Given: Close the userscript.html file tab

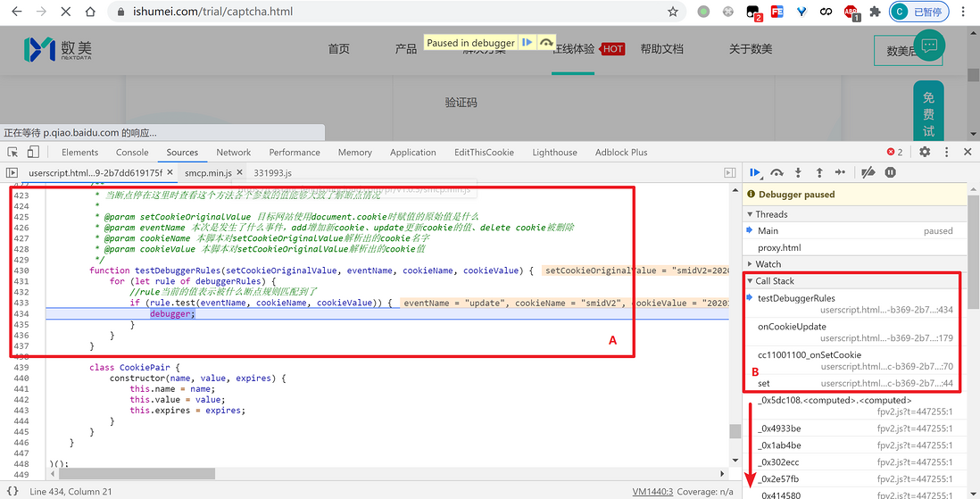Looking at the screenshot, I should click(x=170, y=172).
